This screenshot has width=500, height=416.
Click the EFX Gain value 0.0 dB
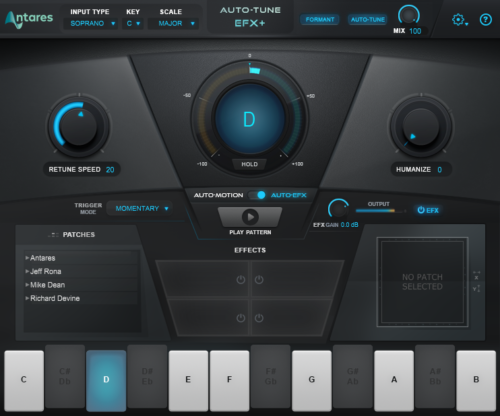(x=349, y=225)
